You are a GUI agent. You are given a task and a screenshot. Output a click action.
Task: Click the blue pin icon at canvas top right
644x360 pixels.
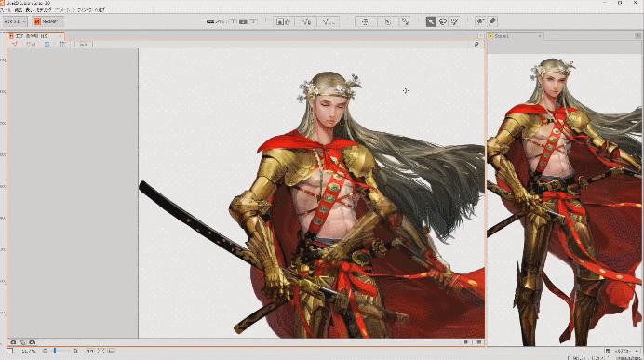coord(476,44)
